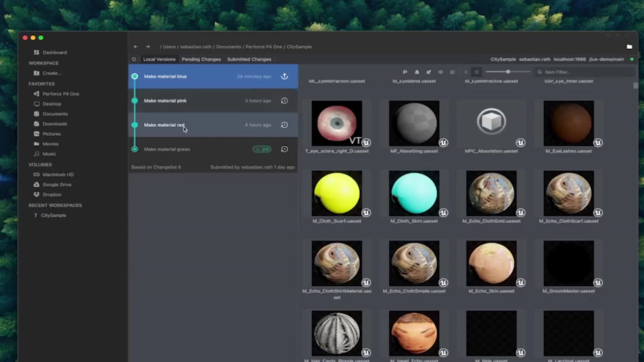Select the MPC_Absorbtion.uasset thumbnail

tap(492, 123)
